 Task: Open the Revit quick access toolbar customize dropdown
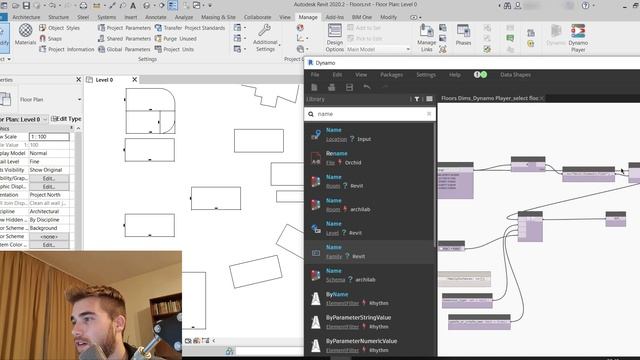click(x=210, y=5)
